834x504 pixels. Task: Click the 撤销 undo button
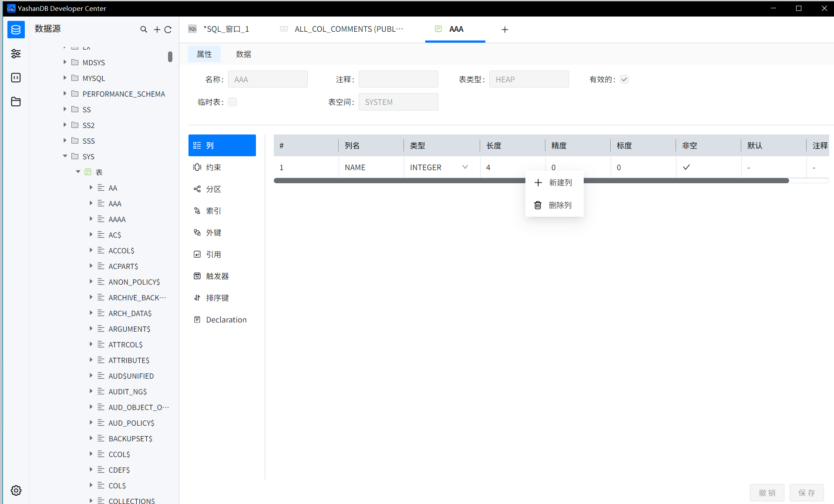click(767, 493)
